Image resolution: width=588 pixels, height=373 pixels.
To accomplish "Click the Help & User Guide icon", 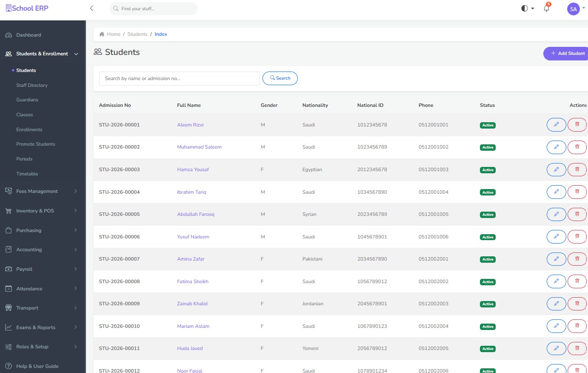I will pyautogui.click(x=9, y=366).
